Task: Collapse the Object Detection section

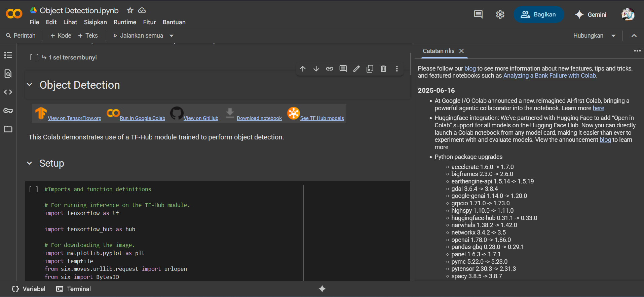Action: pyautogui.click(x=30, y=85)
